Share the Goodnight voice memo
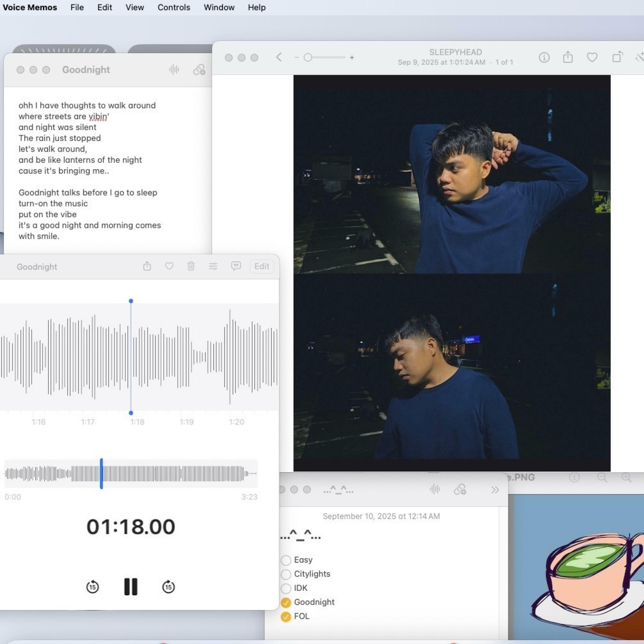 pos(147,266)
